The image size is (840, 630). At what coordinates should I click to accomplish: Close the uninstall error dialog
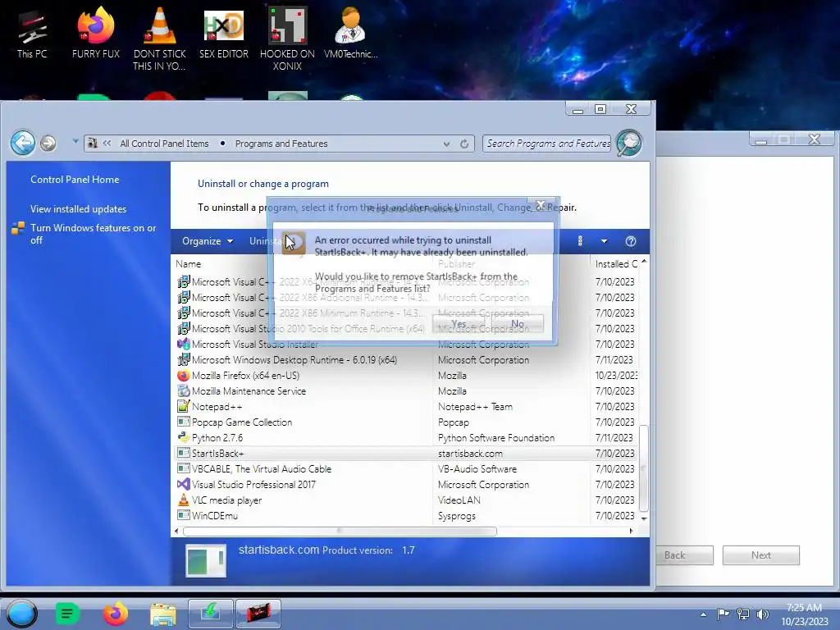point(541,204)
